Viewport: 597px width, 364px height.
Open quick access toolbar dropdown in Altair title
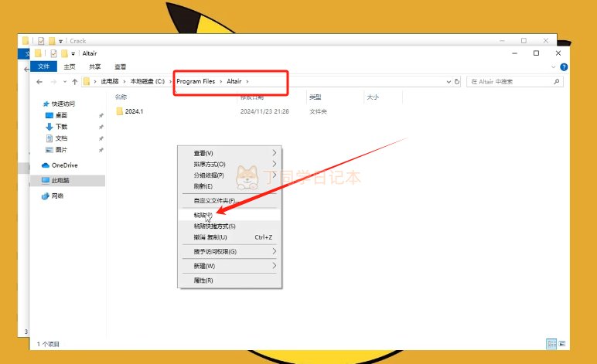tap(73, 53)
